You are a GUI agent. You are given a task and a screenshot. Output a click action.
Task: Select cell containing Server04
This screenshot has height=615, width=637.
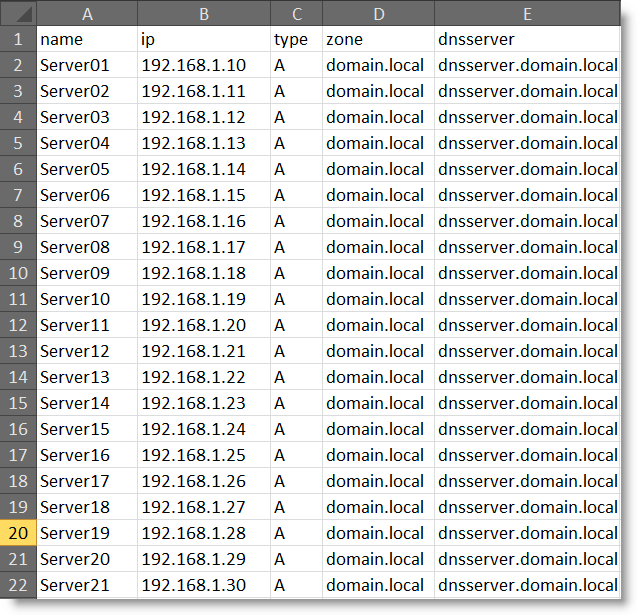tap(87, 143)
